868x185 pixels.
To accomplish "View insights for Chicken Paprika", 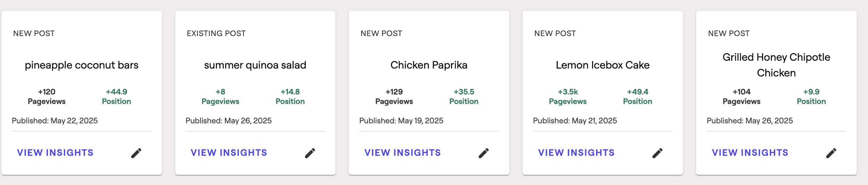I will click(403, 153).
